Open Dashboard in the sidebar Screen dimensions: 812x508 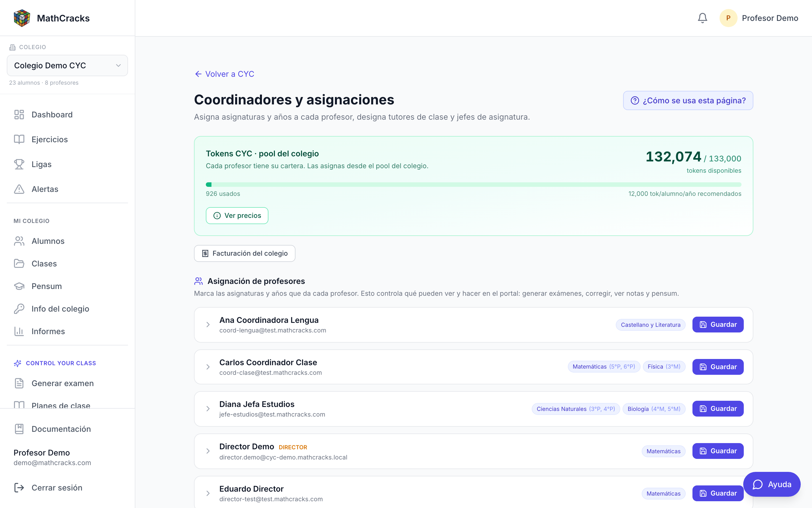point(67,115)
